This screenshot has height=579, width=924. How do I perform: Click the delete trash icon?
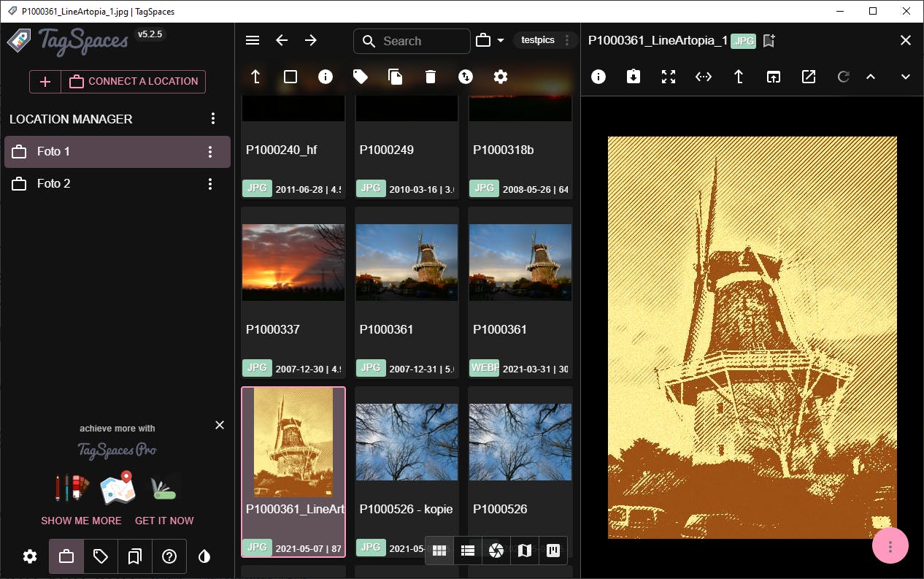click(x=431, y=76)
